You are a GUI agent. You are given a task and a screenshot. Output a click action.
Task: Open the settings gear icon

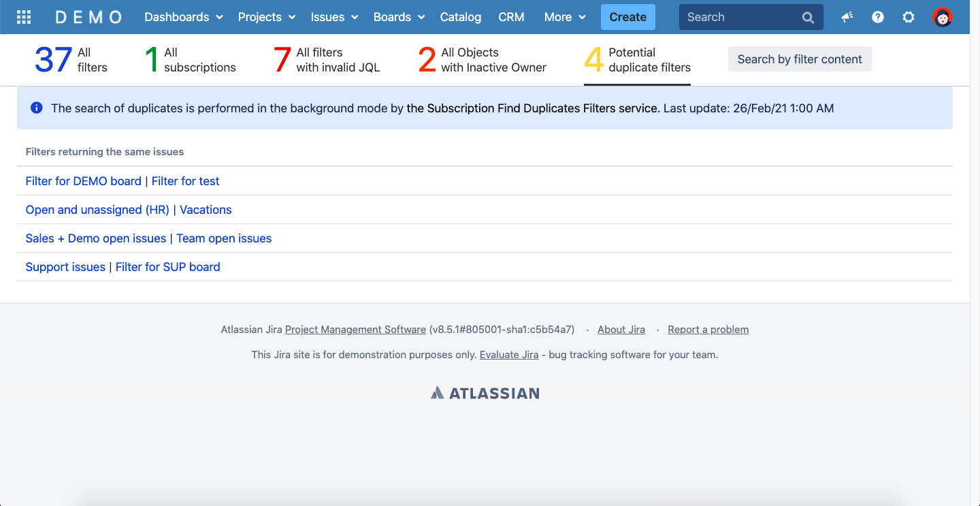[909, 17]
